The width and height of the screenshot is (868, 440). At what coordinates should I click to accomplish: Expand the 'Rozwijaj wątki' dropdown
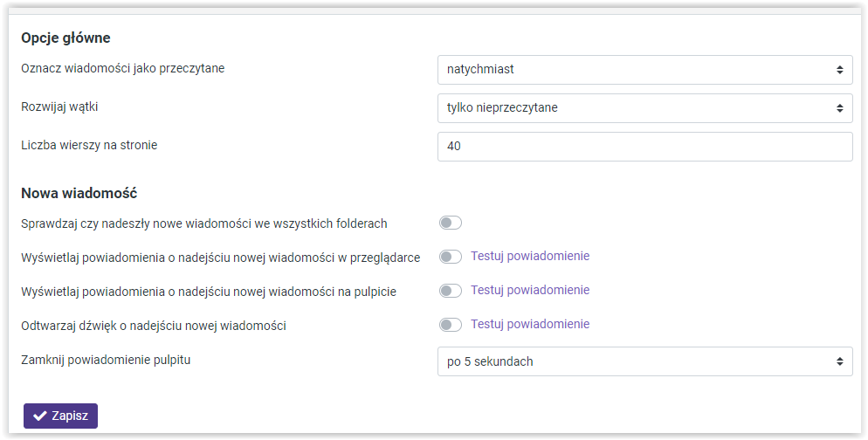[644, 108]
